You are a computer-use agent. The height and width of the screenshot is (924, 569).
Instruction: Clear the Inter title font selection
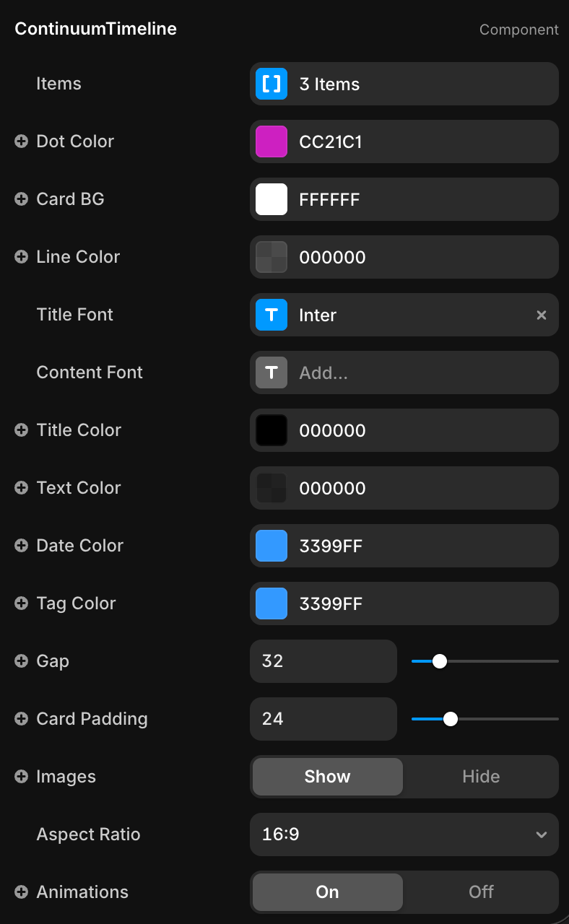[x=542, y=315]
